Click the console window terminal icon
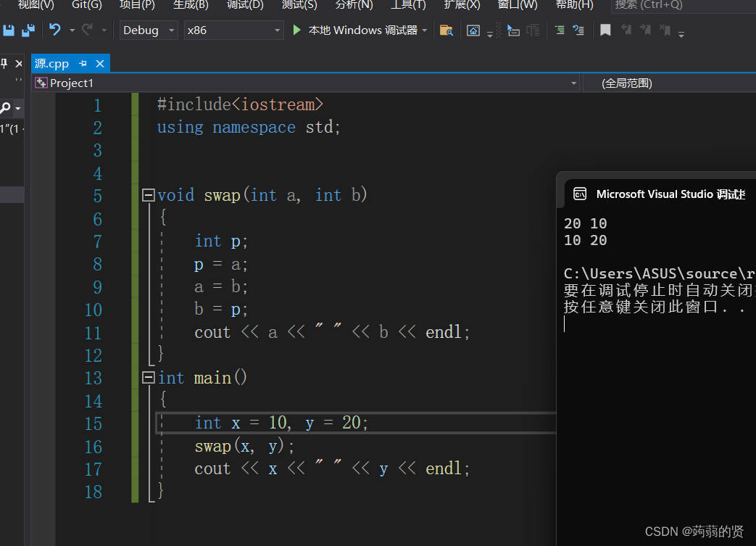The height and width of the screenshot is (546, 756). coord(580,194)
